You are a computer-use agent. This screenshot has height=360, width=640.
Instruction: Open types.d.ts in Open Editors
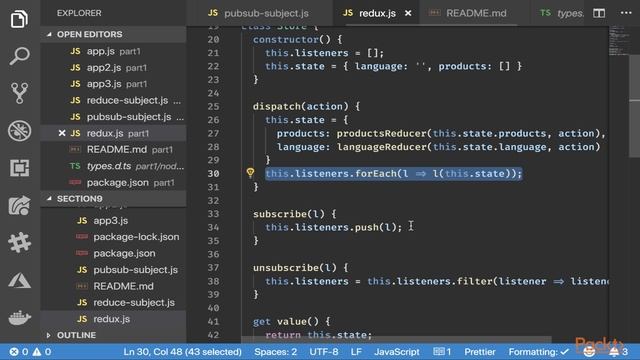tap(113, 166)
